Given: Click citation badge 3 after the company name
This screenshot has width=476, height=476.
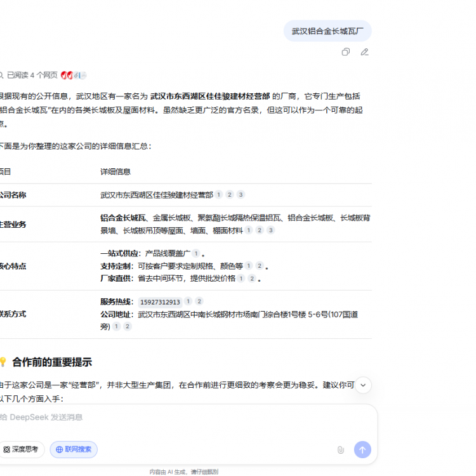Looking at the screenshot, I should tap(241, 195).
